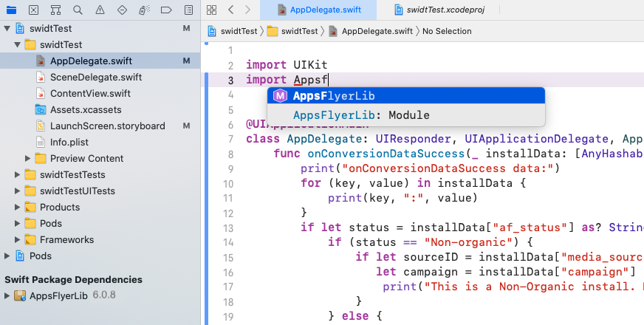Open the Find navigator magnifier
Screen dimensions: 644x325
click(78, 10)
